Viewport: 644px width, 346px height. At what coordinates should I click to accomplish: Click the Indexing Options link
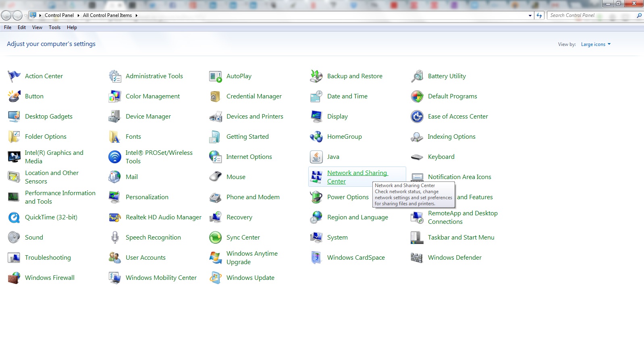point(451,137)
